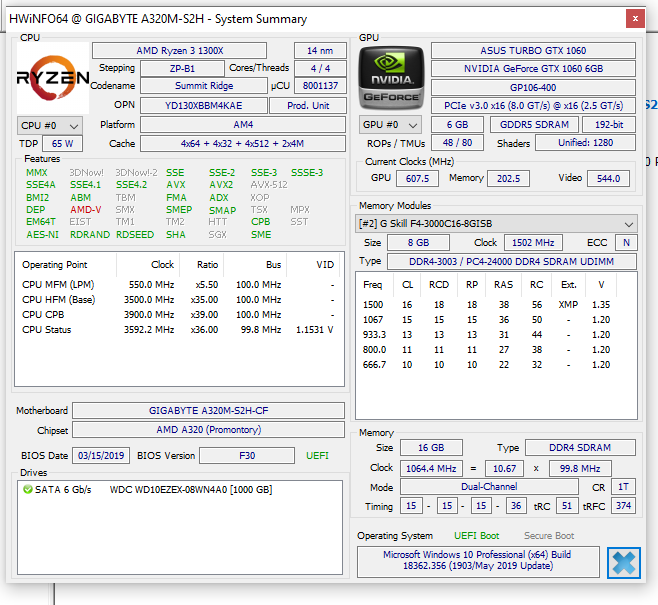Click the 65 W TDP field
658x605 pixels.
[x=63, y=143]
